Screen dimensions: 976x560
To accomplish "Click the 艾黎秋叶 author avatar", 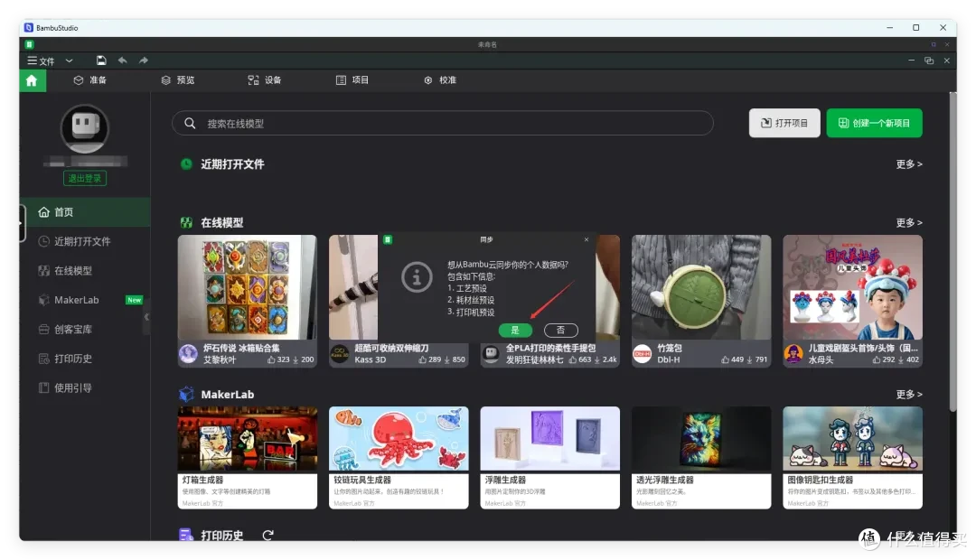I will pyautogui.click(x=189, y=354).
